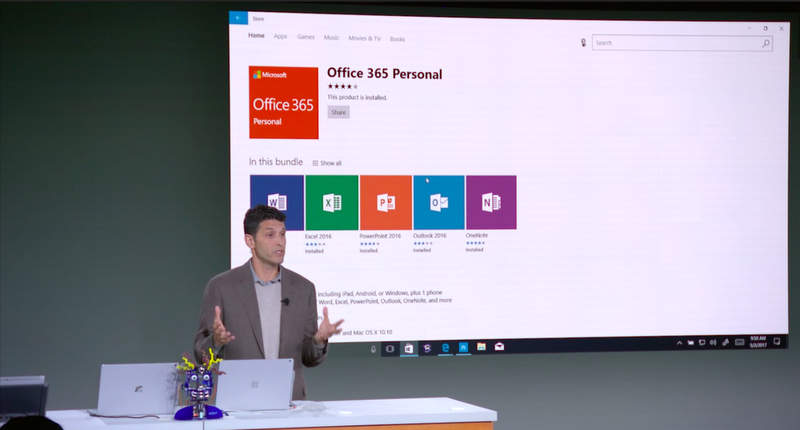Open the Apps tab in Store

pos(280,36)
